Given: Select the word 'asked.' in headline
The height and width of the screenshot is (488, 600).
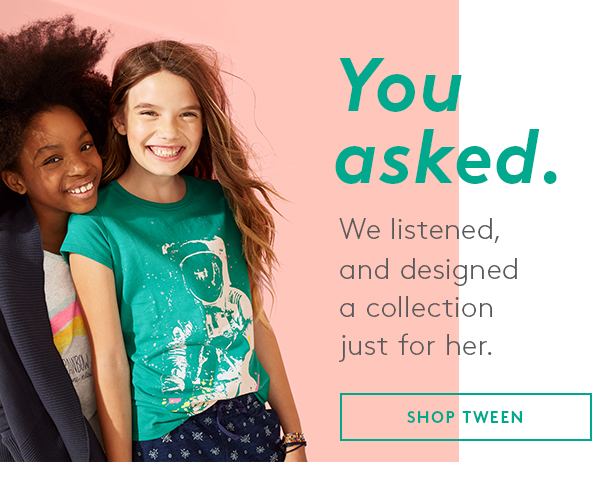Looking at the screenshot, I should (x=446, y=157).
